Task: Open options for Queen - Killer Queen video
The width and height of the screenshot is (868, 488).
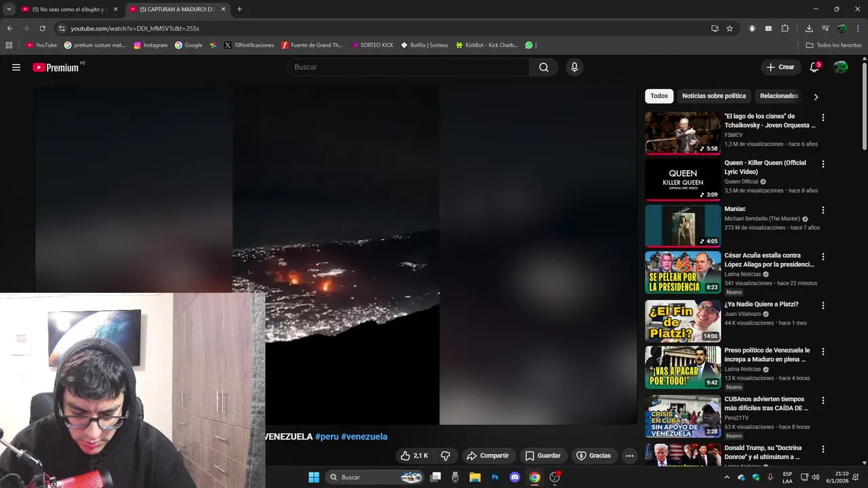Action: pos(823,164)
